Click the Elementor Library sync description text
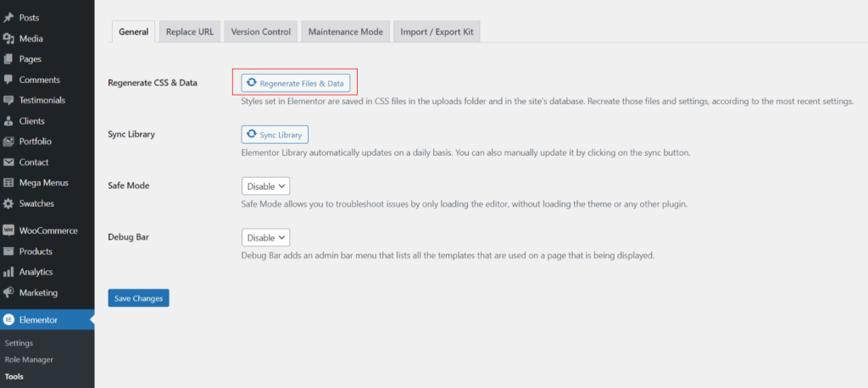Screen dimensions: 868x388 (466, 152)
